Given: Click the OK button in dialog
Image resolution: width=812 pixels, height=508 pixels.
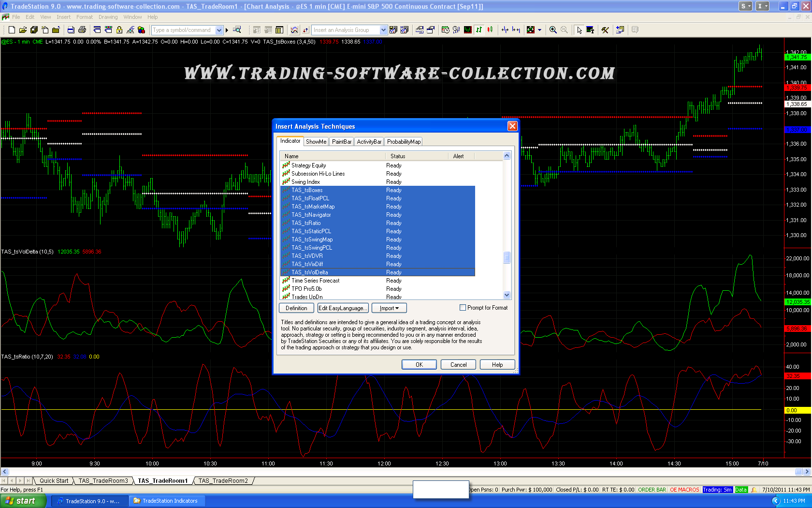Looking at the screenshot, I should click(x=419, y=365).
